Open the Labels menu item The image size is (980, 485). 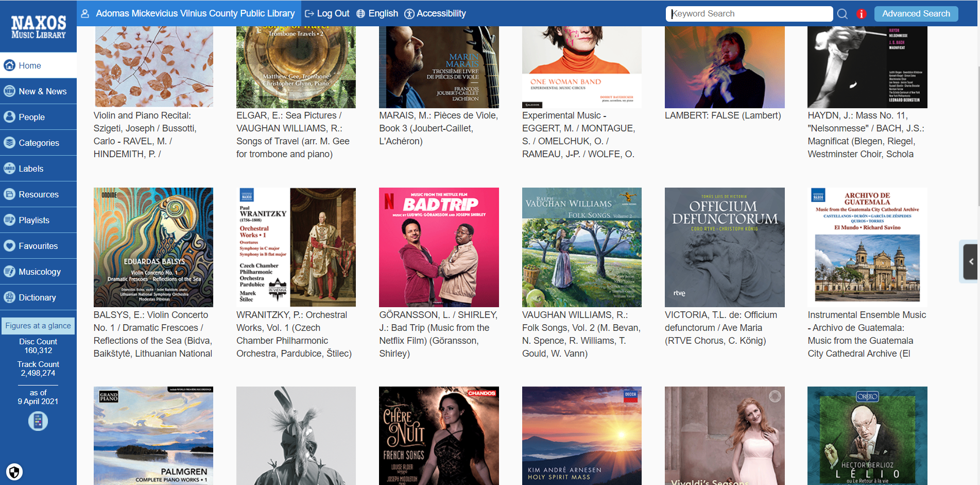pyautogui.click(x=38, y=169)
